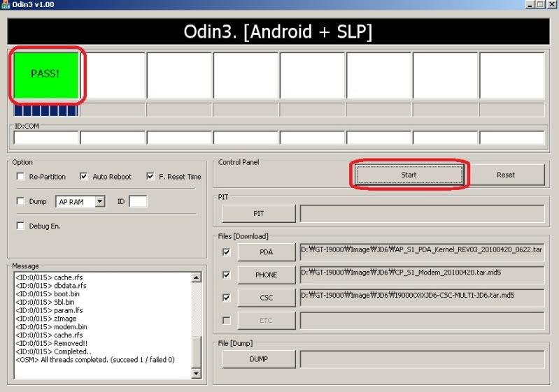Click the blue progress bar under PASS!
Screen dimensions: 559x392
[46, 110]
